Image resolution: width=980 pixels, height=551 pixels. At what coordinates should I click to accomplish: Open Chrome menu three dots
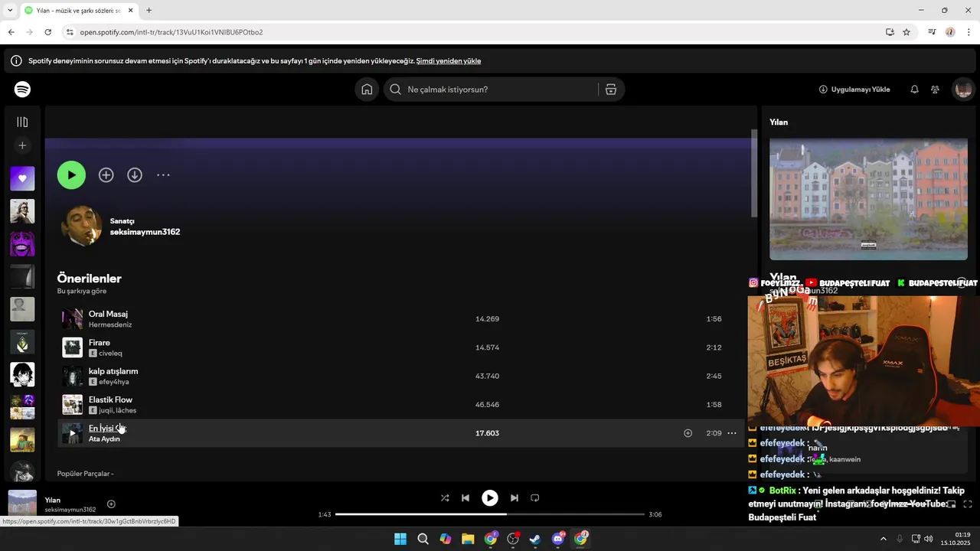tap(969, 32)
